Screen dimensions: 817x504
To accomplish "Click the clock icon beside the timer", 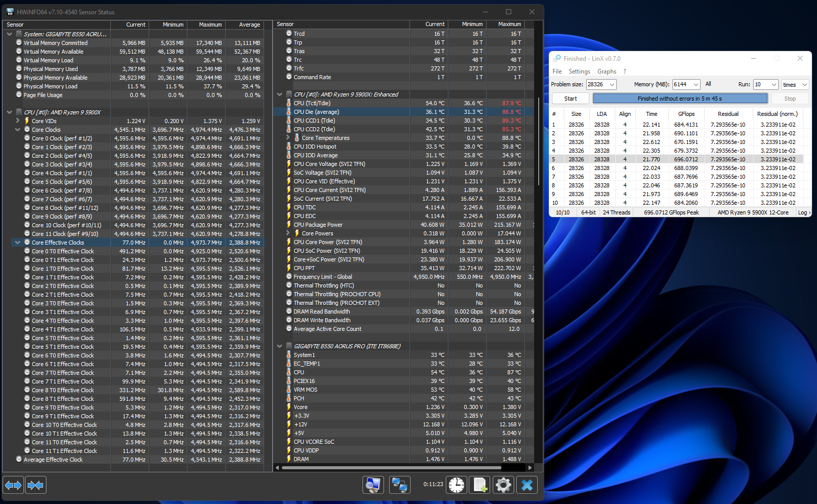I will tap(456, 485).
